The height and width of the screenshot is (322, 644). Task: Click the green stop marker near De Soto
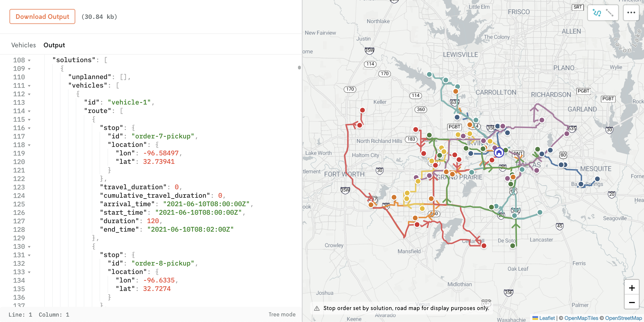[512, 246]
